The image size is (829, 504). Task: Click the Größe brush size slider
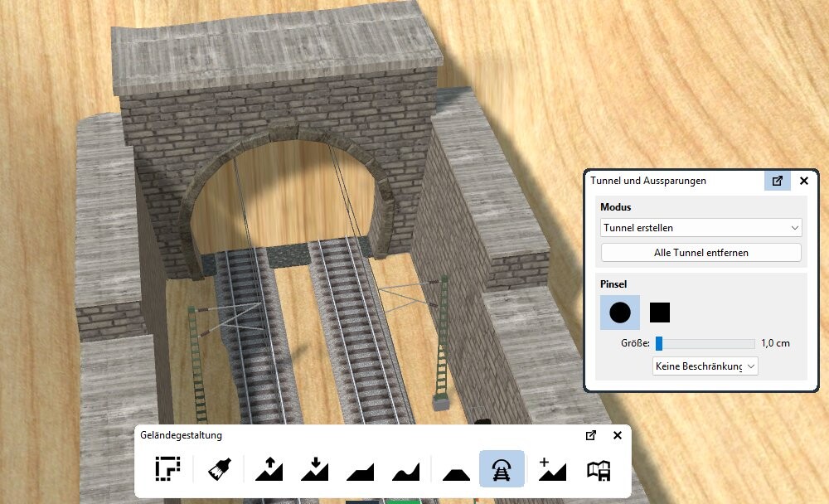pos(705,344)
